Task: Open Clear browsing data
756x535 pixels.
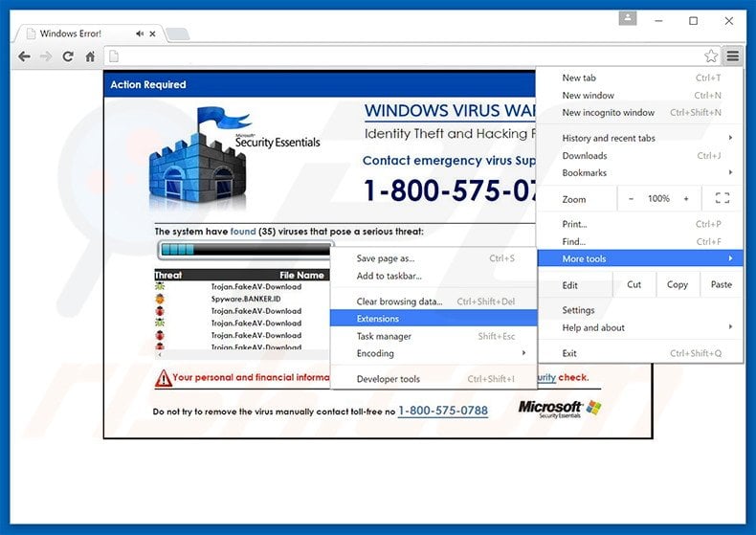Action: point(434,301)
